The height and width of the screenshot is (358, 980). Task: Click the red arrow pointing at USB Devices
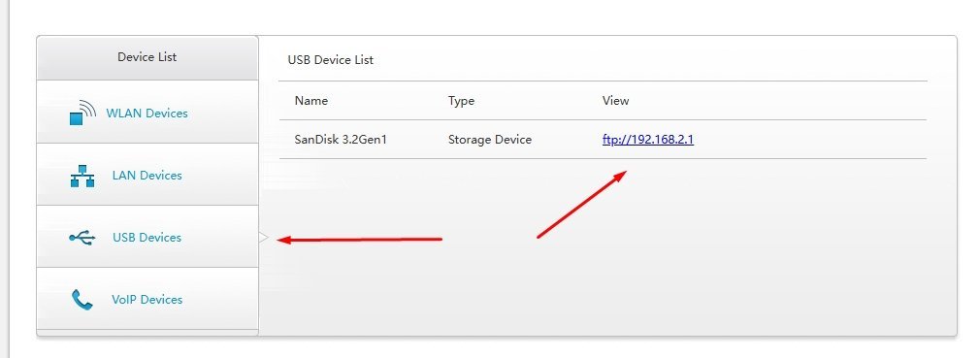click(x=359, y=240)
